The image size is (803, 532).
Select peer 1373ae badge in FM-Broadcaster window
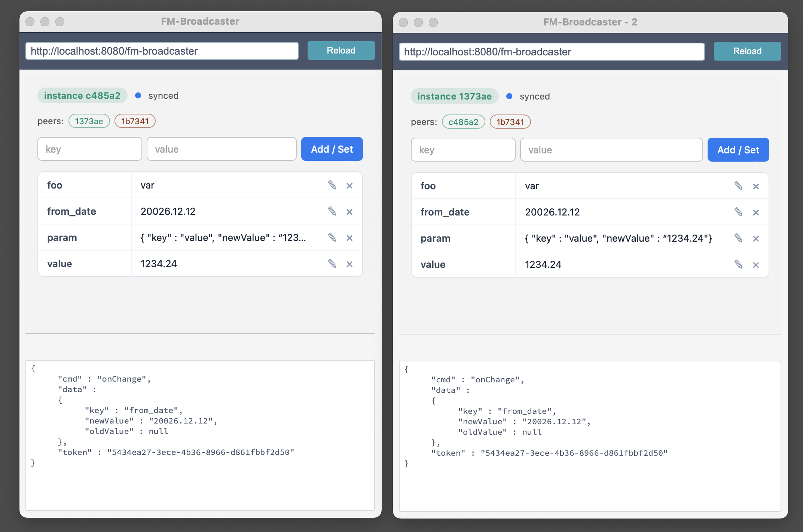click(89, 121)
